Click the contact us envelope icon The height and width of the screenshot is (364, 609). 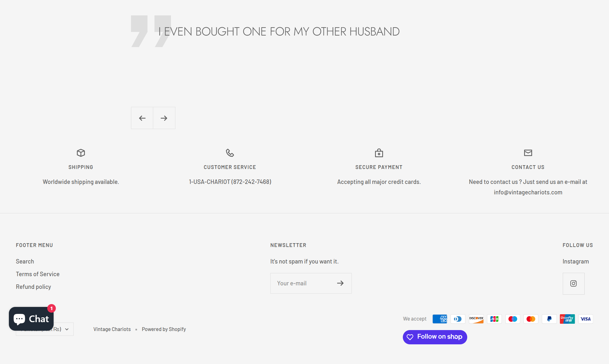[x=528, y=153]
